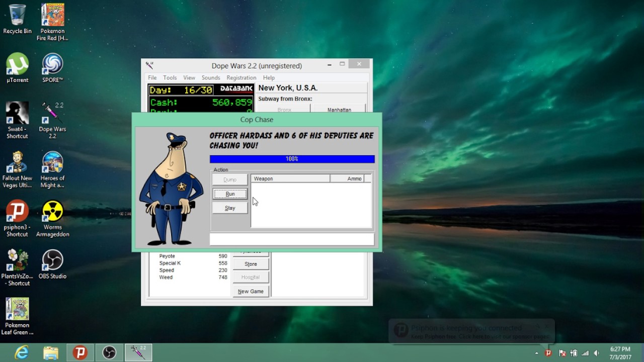Screen dimensions: 644x362
Task: Click the Cash 560,859 readout
Action: pyautogui.click(x=201, y=103)
